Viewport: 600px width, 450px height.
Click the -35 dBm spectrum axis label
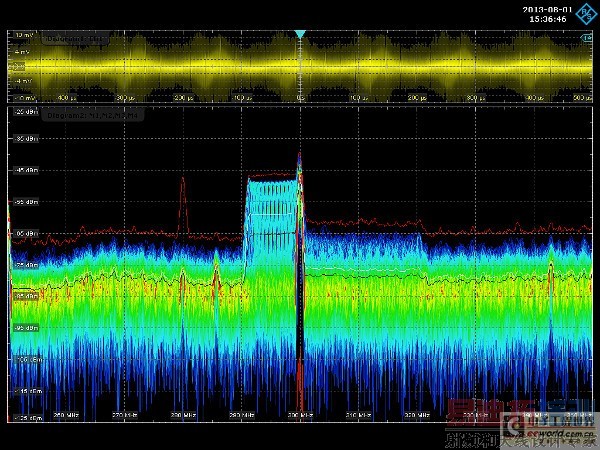coord(26,139)
